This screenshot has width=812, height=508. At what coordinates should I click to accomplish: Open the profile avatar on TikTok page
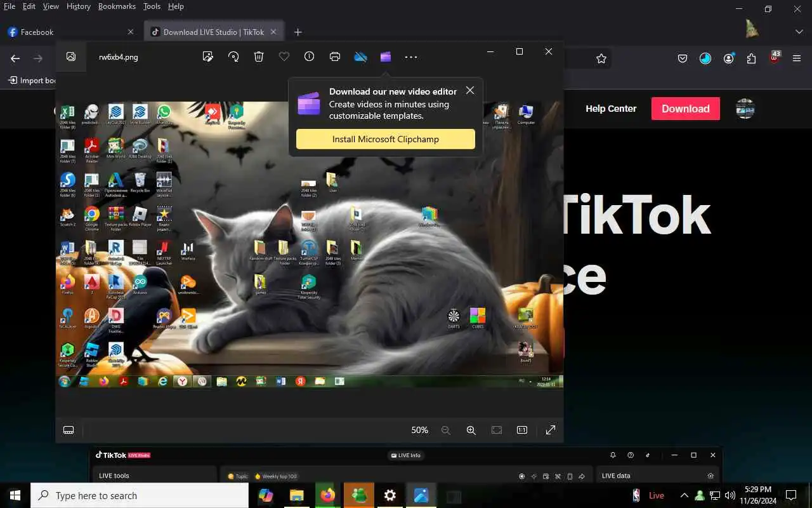click(745, 109)
